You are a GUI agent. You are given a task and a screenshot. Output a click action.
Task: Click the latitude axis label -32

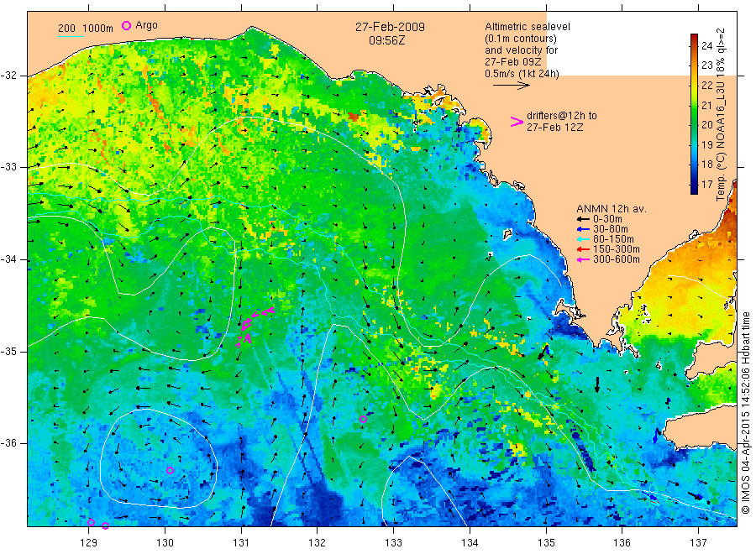tap(8, 76)
